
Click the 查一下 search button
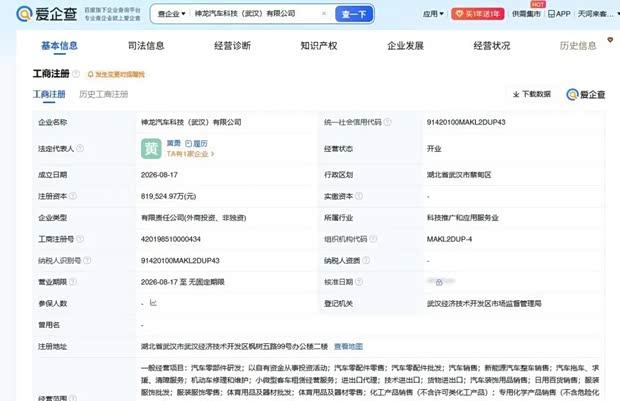354,14
